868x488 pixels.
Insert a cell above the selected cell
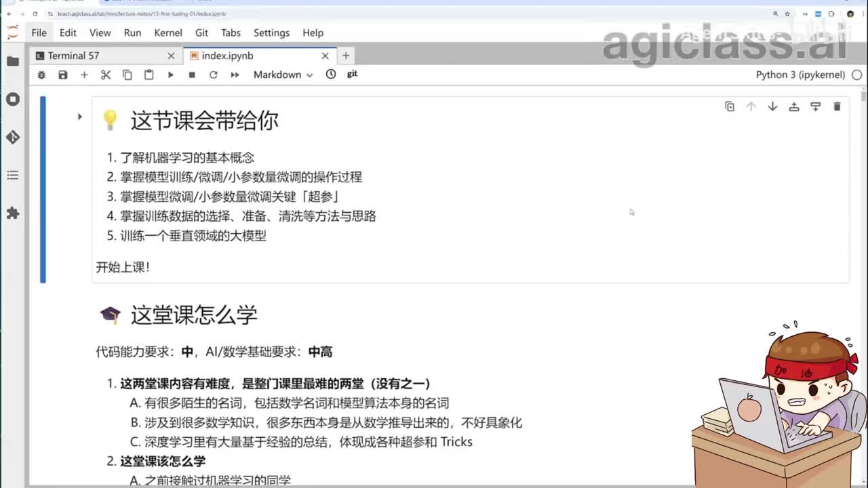pos(794,106)
